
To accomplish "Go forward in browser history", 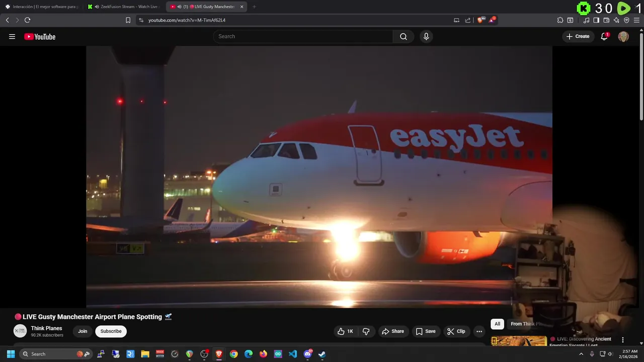I will [17, 20].
